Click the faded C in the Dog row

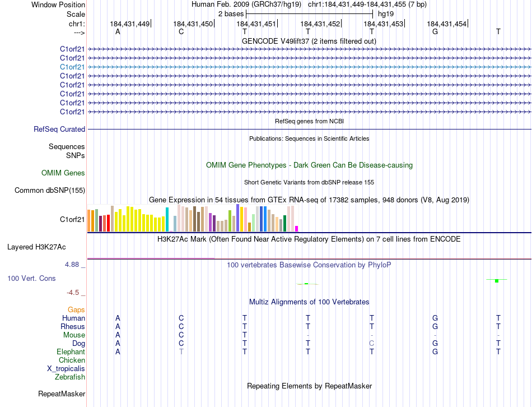371,344
